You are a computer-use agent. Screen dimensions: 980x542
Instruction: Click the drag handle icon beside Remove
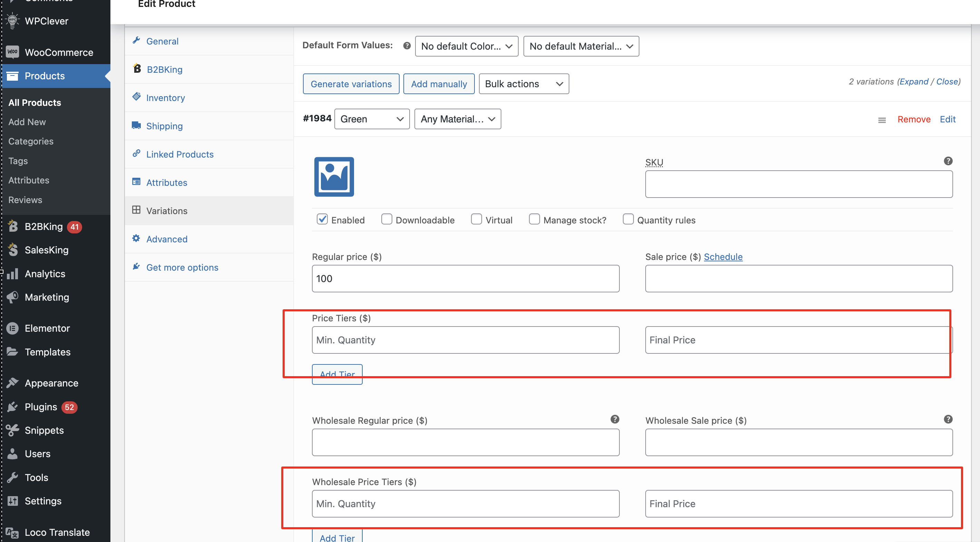pos(882,120)
